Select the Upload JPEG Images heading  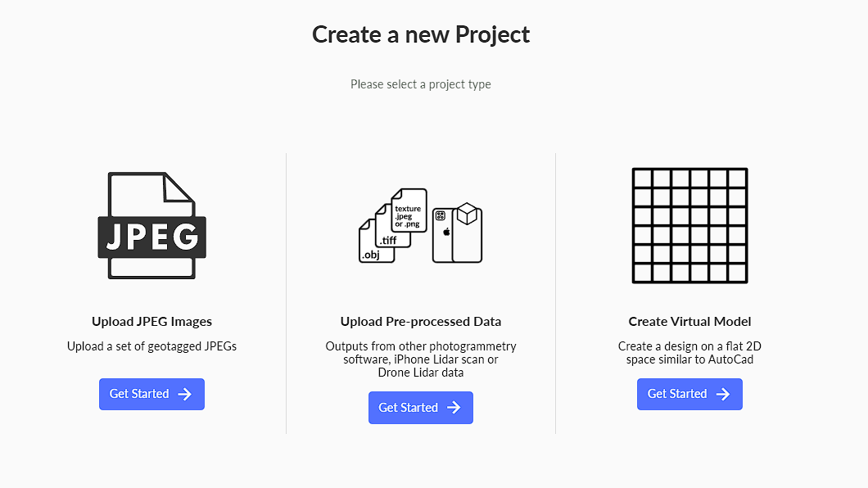click(151, 322)
